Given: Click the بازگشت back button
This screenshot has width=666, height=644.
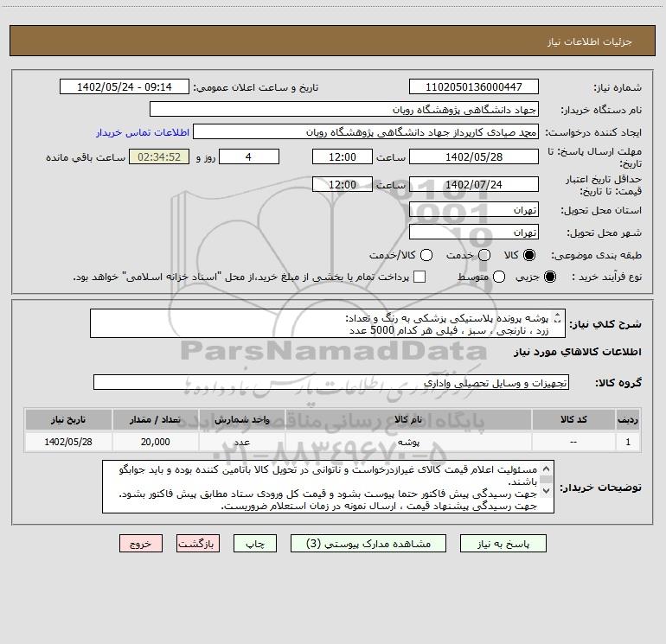Looking at the screenshot, I should [x=198, y=544].
